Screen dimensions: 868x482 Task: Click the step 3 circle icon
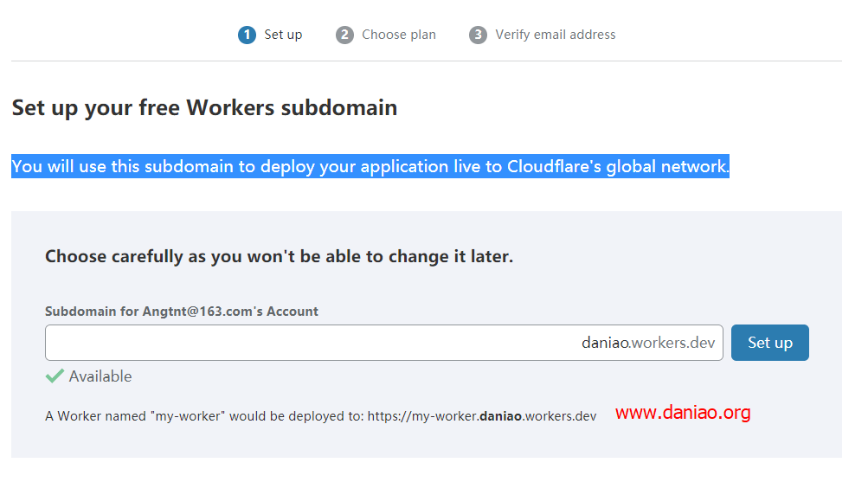(x=478, y=35)
